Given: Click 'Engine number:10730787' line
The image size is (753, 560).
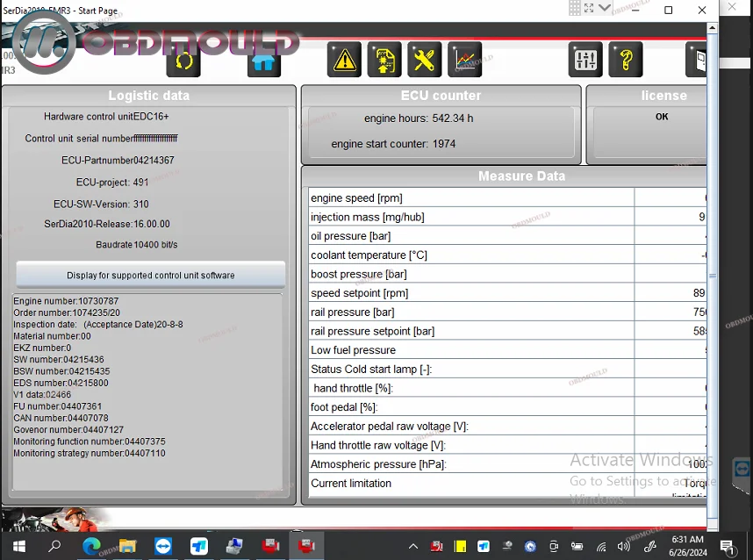Looking at the screenshot, I should tap(66, 301).
